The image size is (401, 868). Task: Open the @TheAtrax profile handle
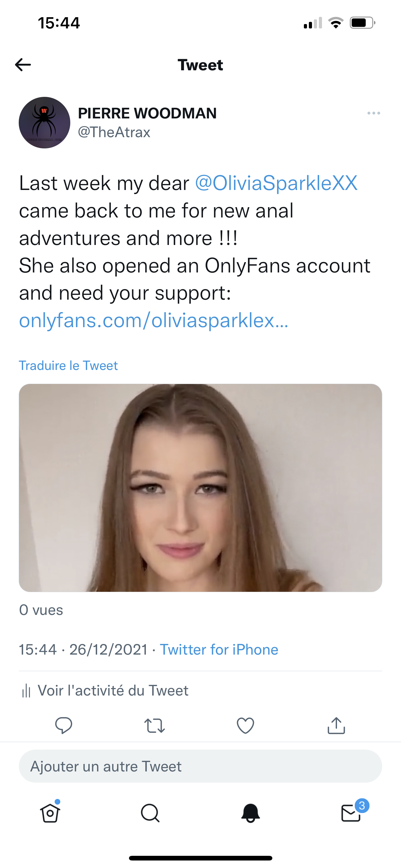point(114,132)
